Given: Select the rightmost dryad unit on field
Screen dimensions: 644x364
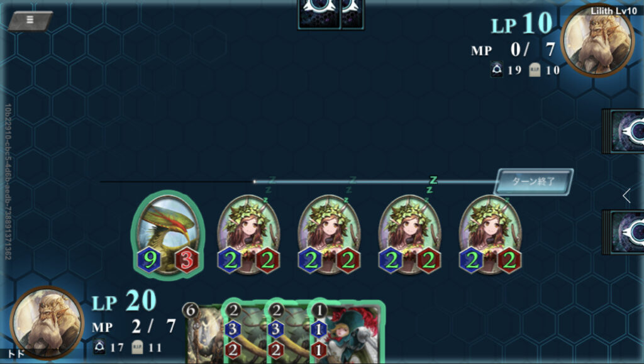Looking at the screenshot, I should pyautogui.click(x=490, y=234).
